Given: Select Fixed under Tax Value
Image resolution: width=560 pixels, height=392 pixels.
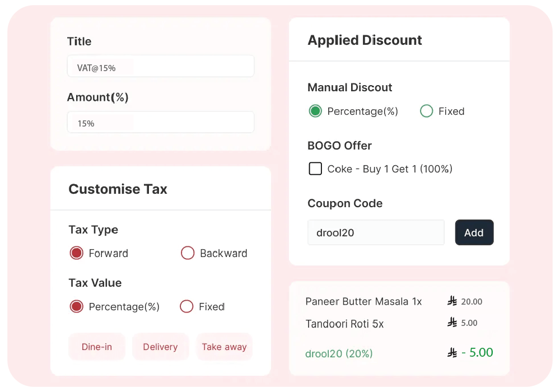Looking at the screenshot, I should [x=186, y=306].
